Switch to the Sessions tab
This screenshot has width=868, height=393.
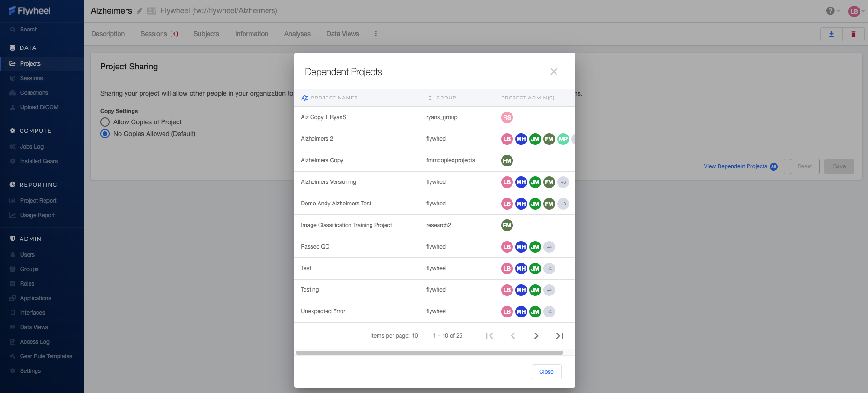point(159,34)
